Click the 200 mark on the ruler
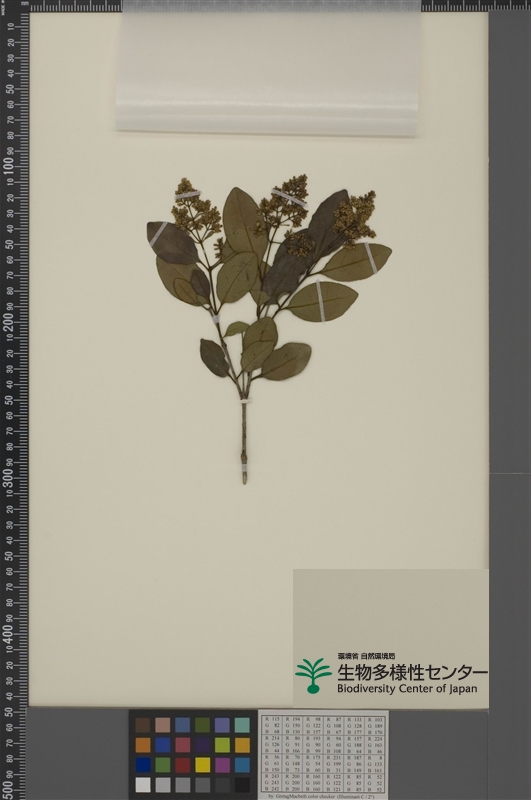Screen dimensions: 531x800 9,322
